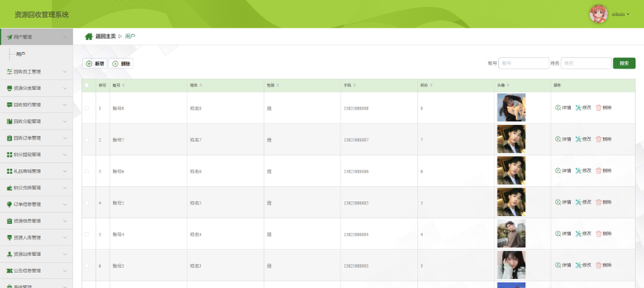The height and width of the screenshot is (288, 644).
Task: Click the 资源出库管理 person icon
Action: pyautogui.click(x=10, y=255)
